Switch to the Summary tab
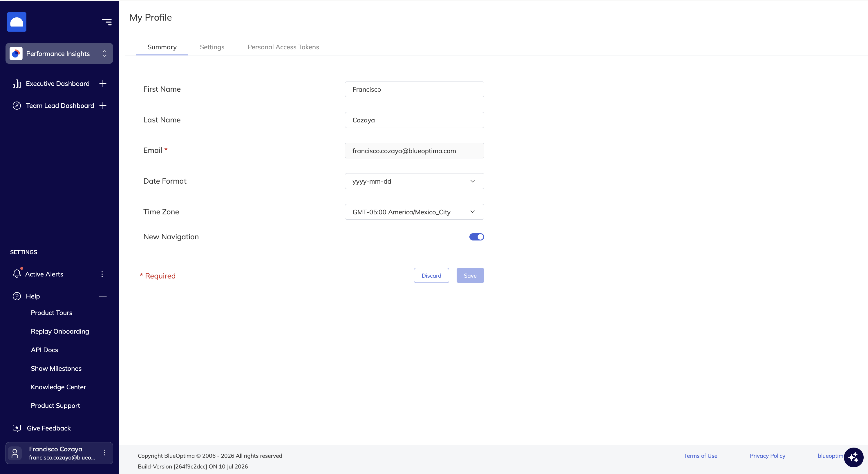The width and height of the screenshot is (868, 474). pos(162,47)
